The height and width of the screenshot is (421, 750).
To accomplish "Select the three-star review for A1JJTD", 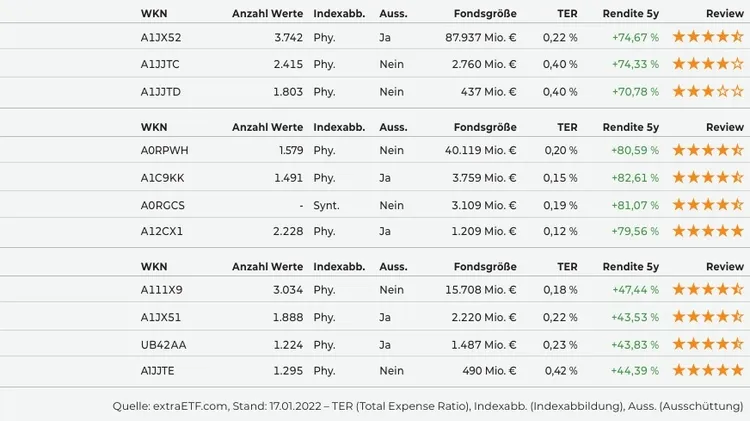I will [x=708, y=91].
